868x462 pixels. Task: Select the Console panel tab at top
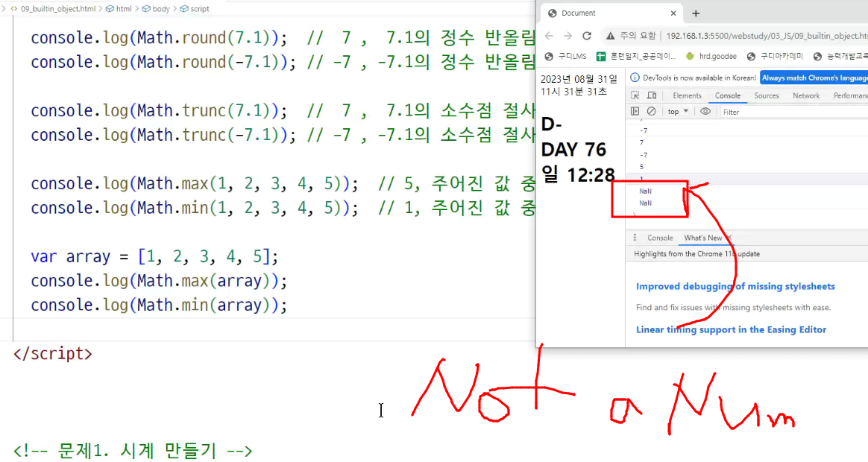click(x=727, y=95)
